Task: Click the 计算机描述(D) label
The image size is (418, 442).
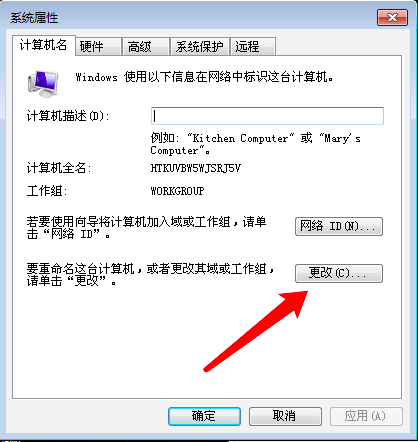Action: (x=68, y=116)
